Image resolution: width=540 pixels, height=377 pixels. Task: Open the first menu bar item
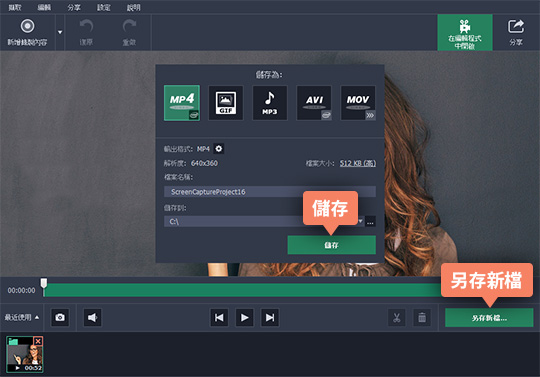coord(15,7)
